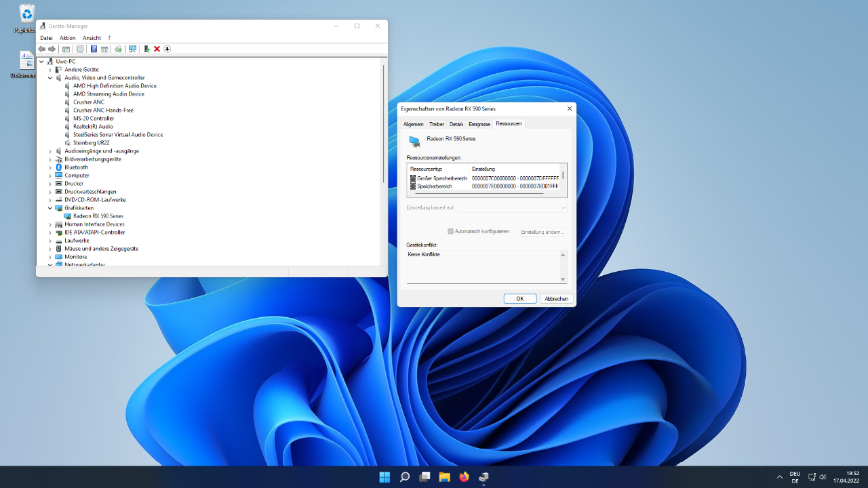The width and height of the screenshot is (868, 488).
Task: Select the Steinberg UR22 device
Action: [x=92, y=143]
